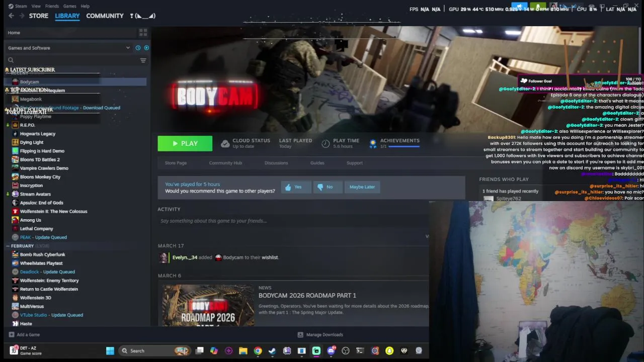This screenshot has width=644, height=362.
Task: Open the Bodycam Roadmap 2026 news thumbnail
Action: point(208,305)
